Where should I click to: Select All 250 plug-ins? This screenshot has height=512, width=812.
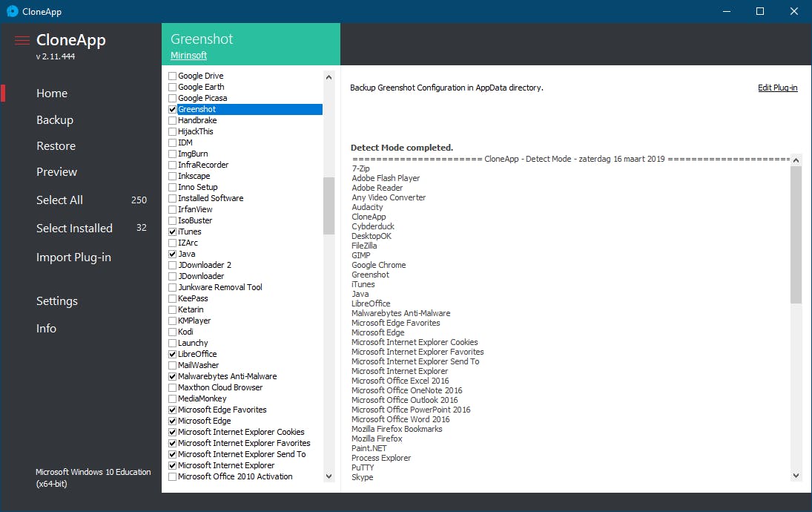[59, 200]
